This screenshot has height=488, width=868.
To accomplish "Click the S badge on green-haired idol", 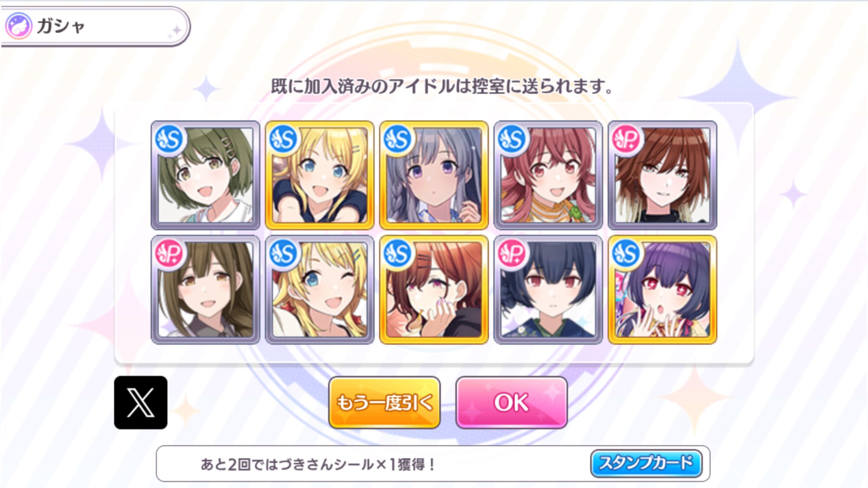I will (169, 139).
